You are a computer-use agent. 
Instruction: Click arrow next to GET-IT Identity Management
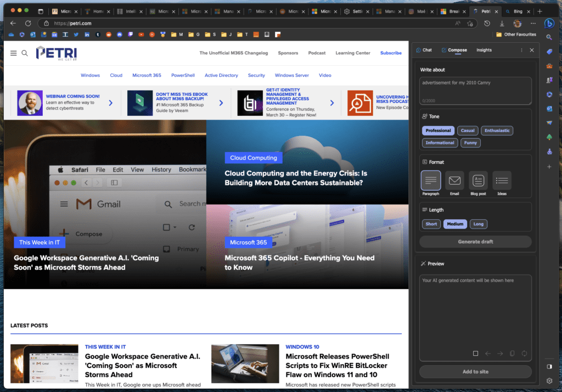coord(332,103)
